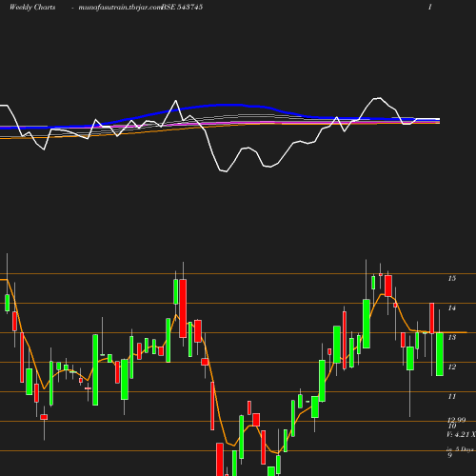
Task: Click the price axis label "11"
Action: coord(452,396)
